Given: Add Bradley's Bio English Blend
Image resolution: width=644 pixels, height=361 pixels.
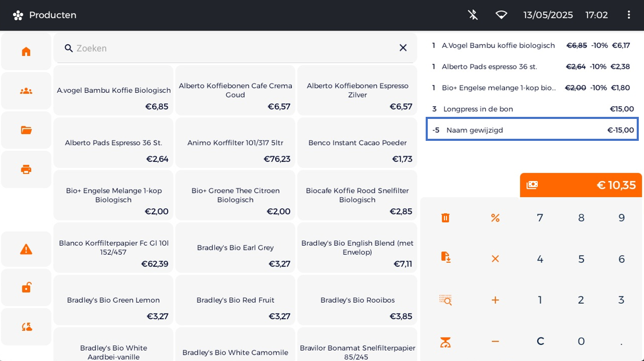Looking at the screenshot, I should (x=357, y=248).
